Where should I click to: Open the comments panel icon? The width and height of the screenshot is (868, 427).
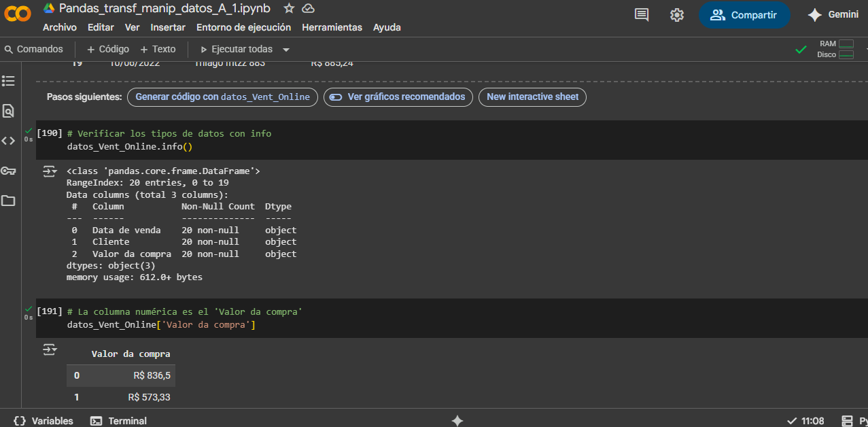coord(642,14)
